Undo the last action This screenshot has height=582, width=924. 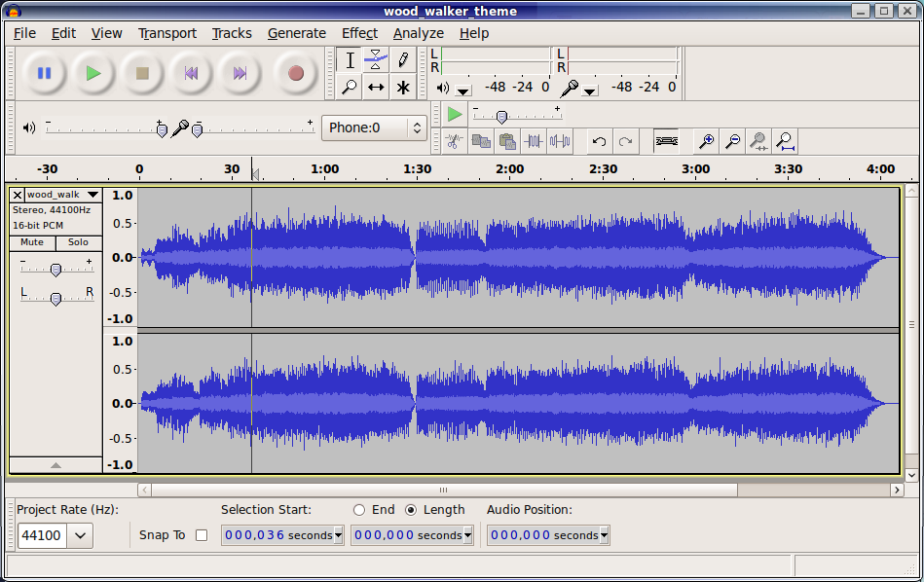click(600, 141)
